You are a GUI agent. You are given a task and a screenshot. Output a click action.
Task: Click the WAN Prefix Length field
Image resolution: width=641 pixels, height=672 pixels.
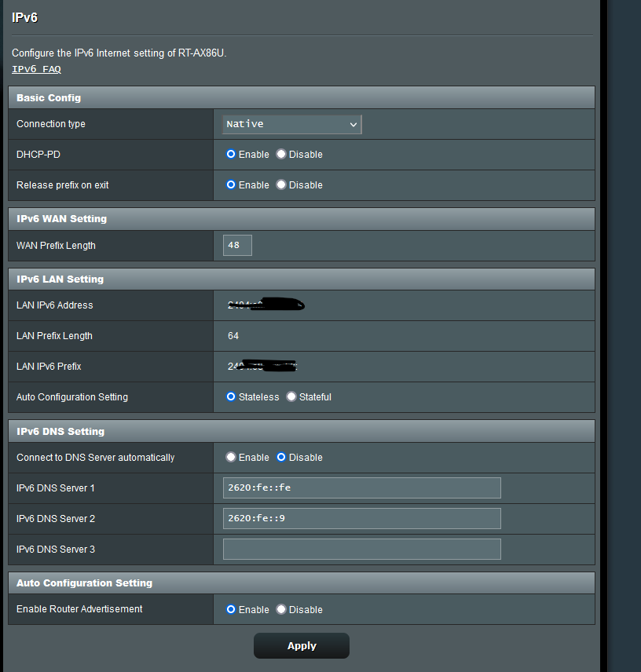(237, 246)
